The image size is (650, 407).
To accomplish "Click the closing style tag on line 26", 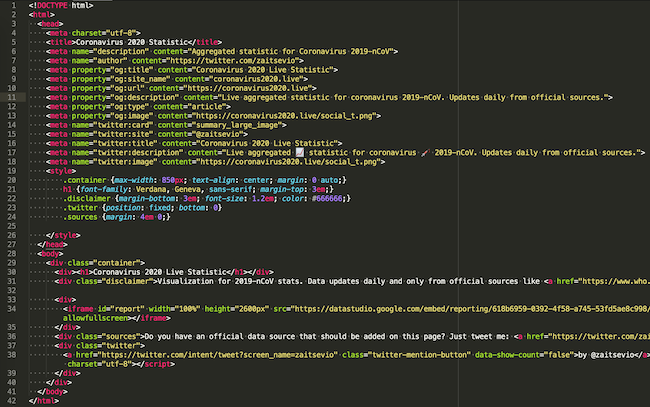I will pyautogui.click(x=63, y=235).
